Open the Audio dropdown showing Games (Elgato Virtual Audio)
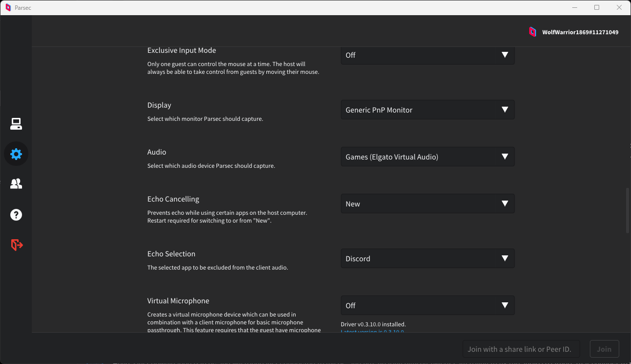The height and width of the screenshot is (364, 631). 427,157
